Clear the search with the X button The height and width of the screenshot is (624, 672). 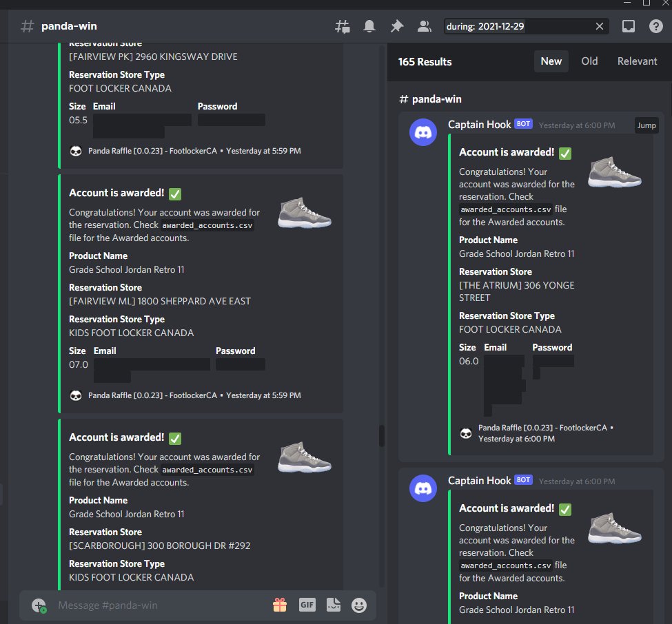(x=600, y=25)
